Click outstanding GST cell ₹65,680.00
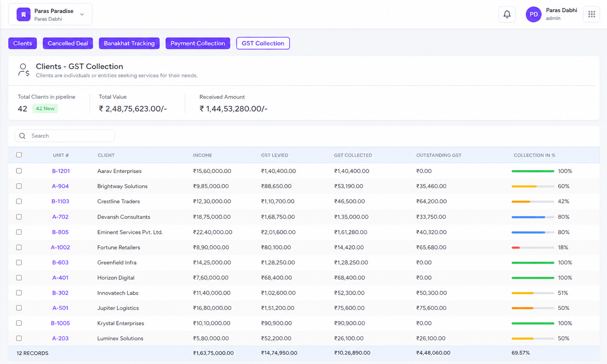Viewport: 607px width, 364px height. [431, 247]
